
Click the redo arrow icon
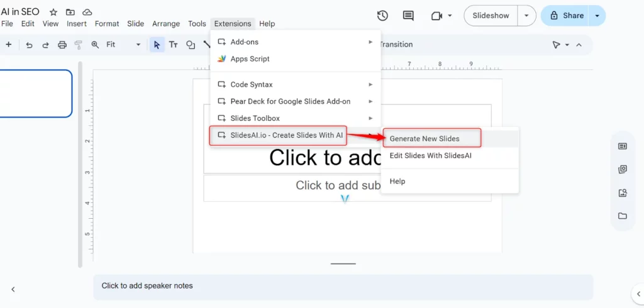click(x=45, y=45)
